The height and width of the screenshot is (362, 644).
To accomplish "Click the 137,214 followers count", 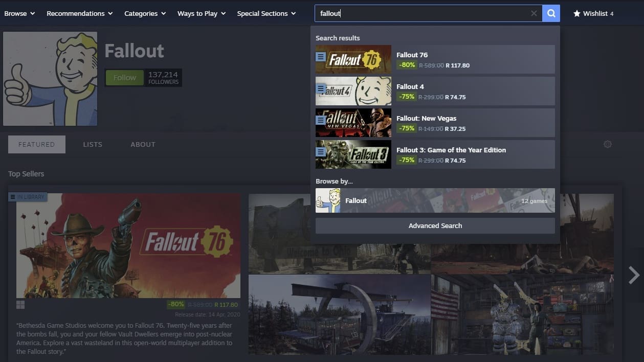I will 163,78.
